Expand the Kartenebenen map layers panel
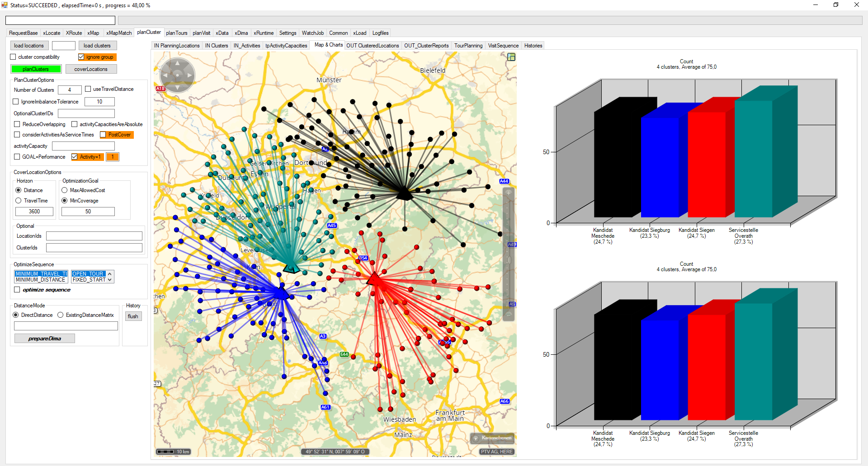Image resolution: width=868 pixels, height=466 pixels. (x=492, y=438)
